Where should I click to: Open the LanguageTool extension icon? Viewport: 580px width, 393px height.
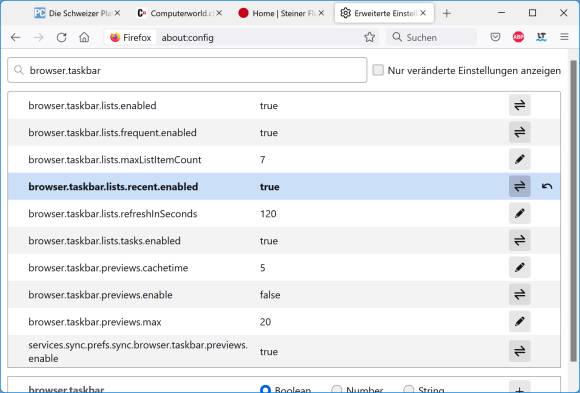(541, 37)
